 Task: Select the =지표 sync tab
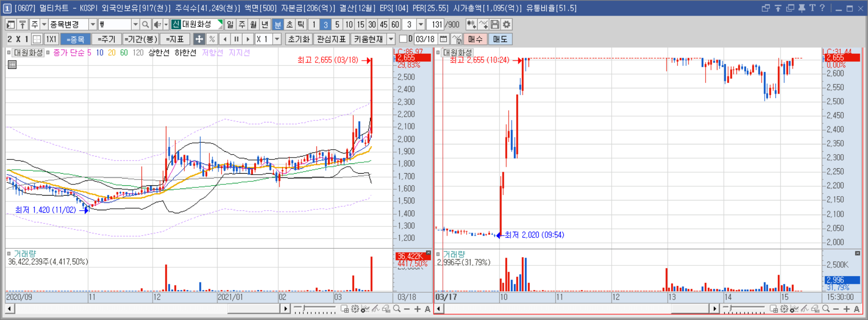click(175, 39)
